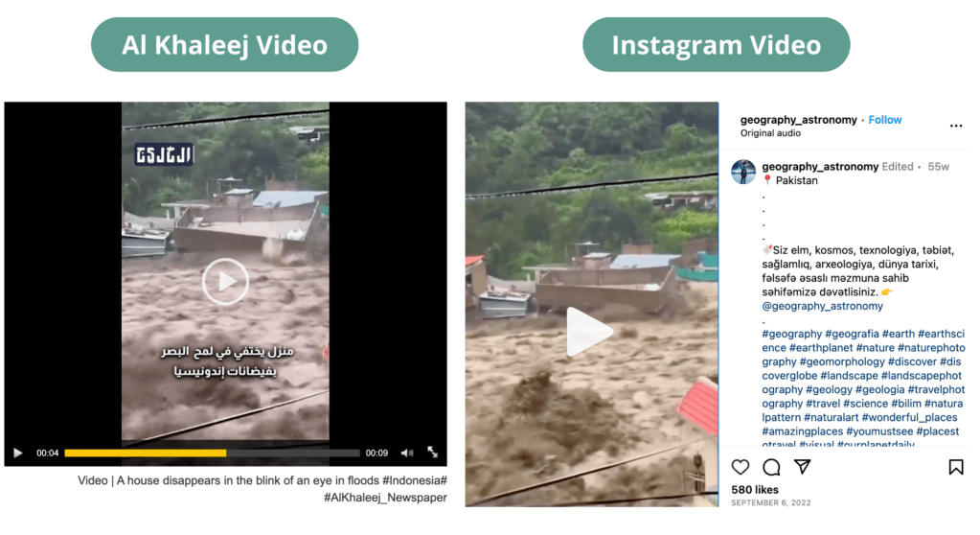Play the Instagram video with center play icon
This screenshot has width=980, height=535.
pyautogui.click(x=589, y=332)
